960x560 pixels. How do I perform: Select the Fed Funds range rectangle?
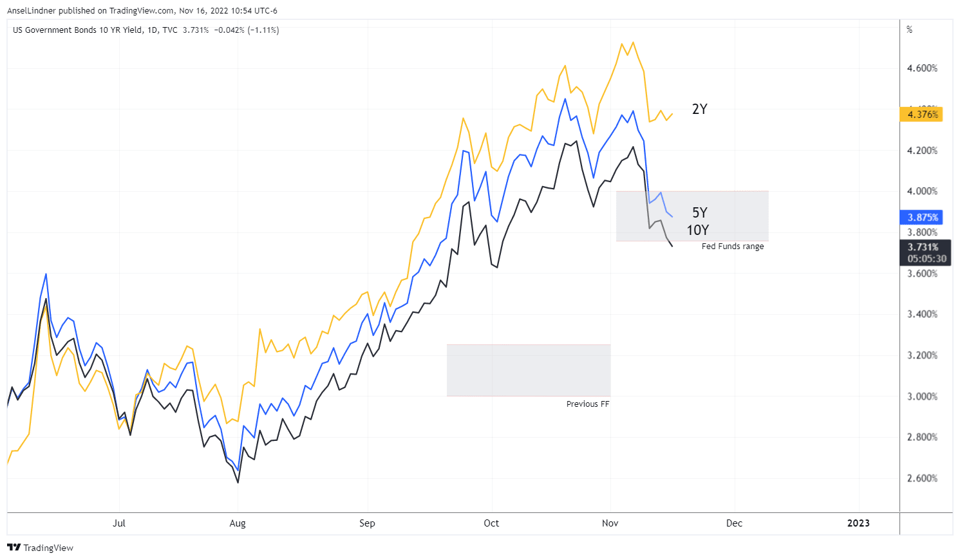(x=692, y=216)
